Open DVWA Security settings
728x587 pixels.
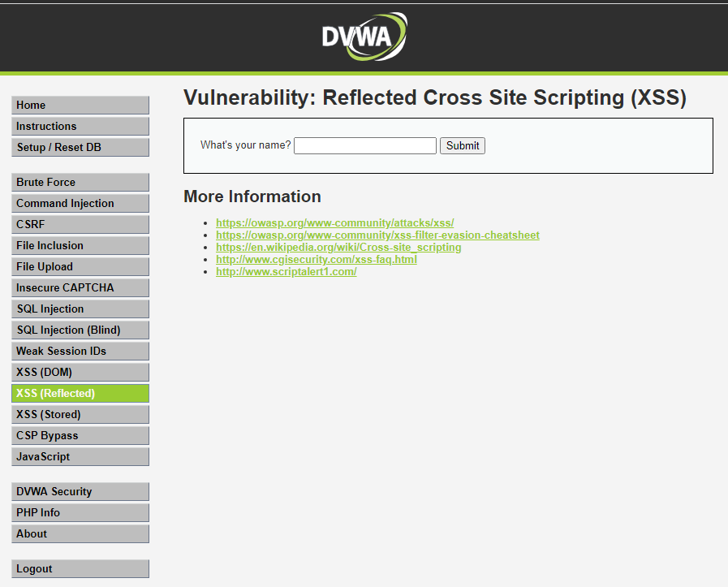[x=80, y=491]
